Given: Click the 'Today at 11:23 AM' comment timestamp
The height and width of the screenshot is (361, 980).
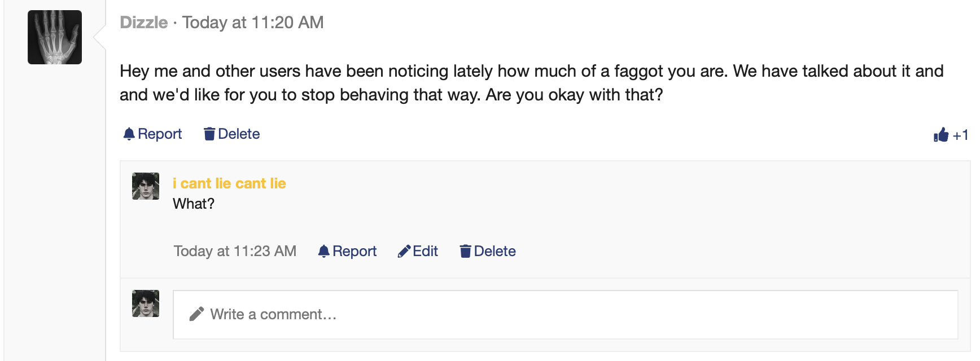Looking at the screenshot, I should click(235, 251).
